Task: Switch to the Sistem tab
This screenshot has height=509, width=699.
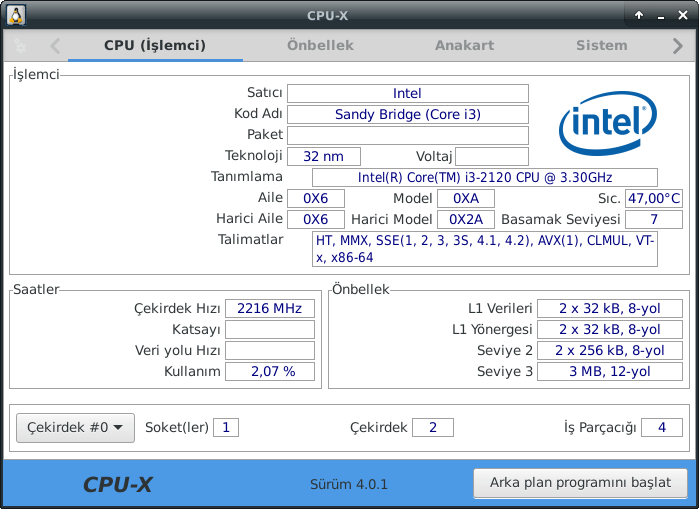Action: (601, 45)
